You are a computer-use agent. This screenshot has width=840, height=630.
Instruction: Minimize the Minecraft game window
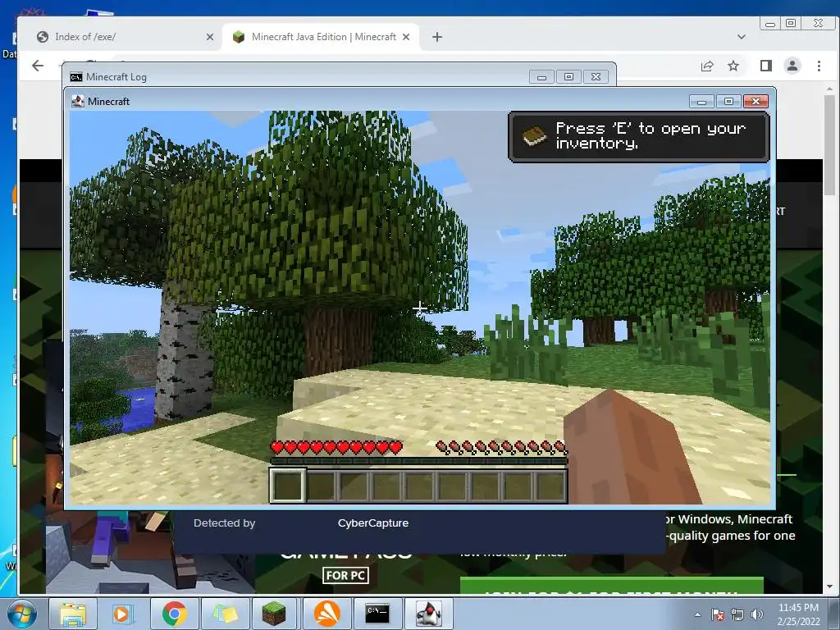click(702, 101)
